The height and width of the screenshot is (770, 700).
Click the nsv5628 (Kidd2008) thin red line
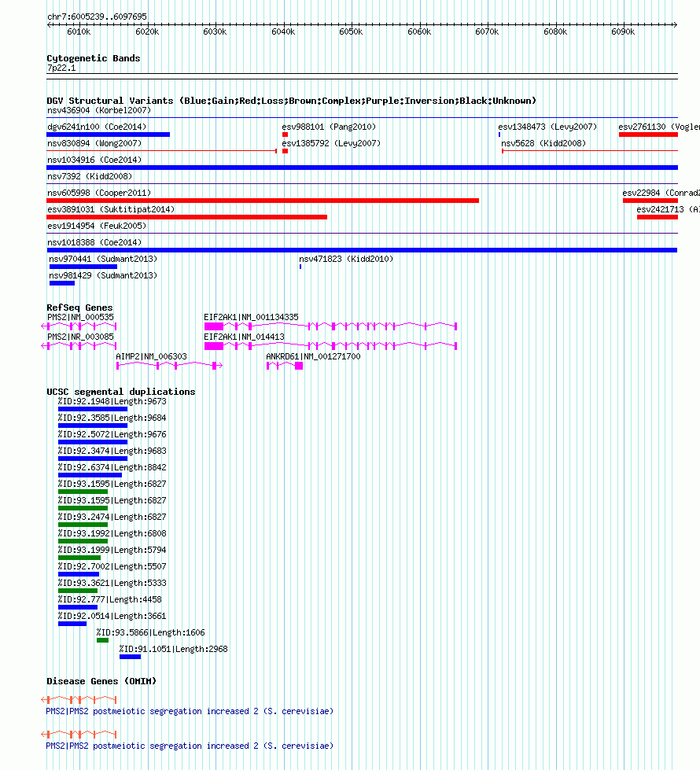tap(589, 151)
